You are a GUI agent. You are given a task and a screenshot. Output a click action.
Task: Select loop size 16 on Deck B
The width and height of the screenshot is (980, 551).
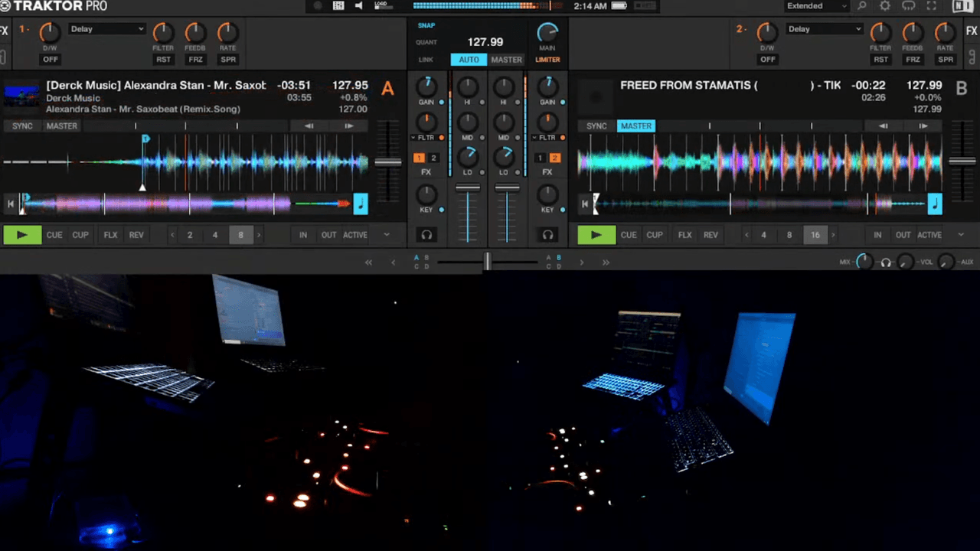(x=815, y=235)
